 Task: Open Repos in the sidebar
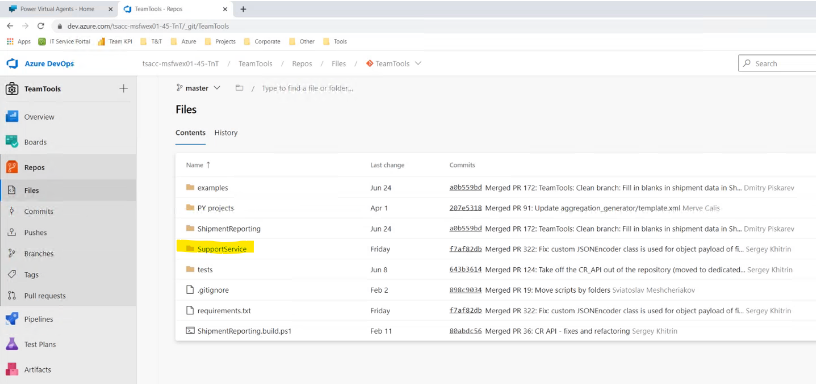click(68, 168)
